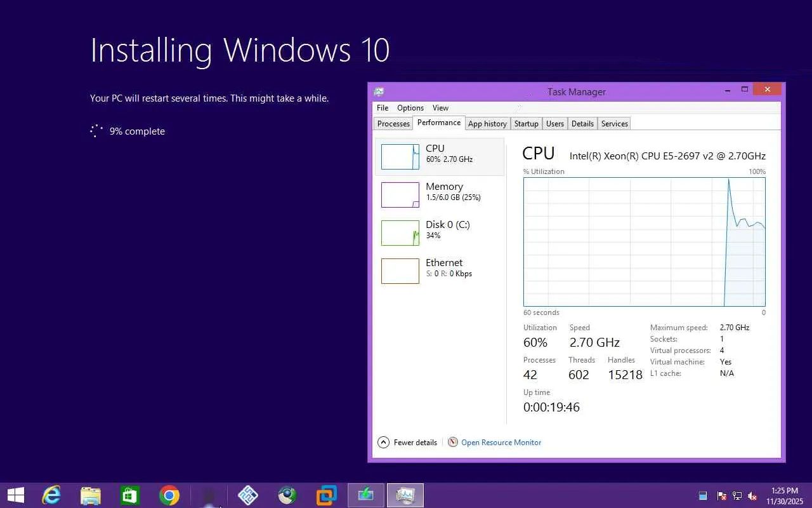Screen dimensions: 812x508
Task: Click the threads count 602
Action: click(579, 375)
